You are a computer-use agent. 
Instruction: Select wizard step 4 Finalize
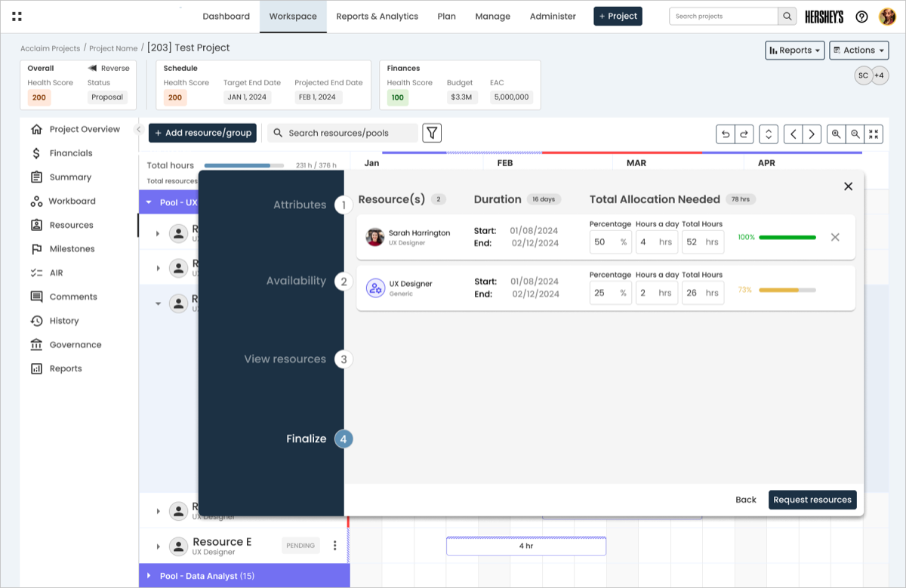coord(344,439)
